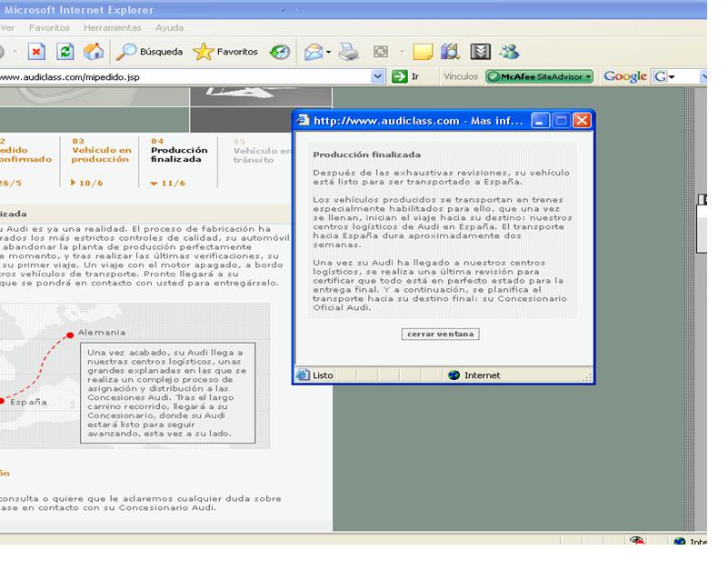Click the Stop (red X) toolbar icon
Image resolution: width=728 pixels, height=580 pixels.
36,52
